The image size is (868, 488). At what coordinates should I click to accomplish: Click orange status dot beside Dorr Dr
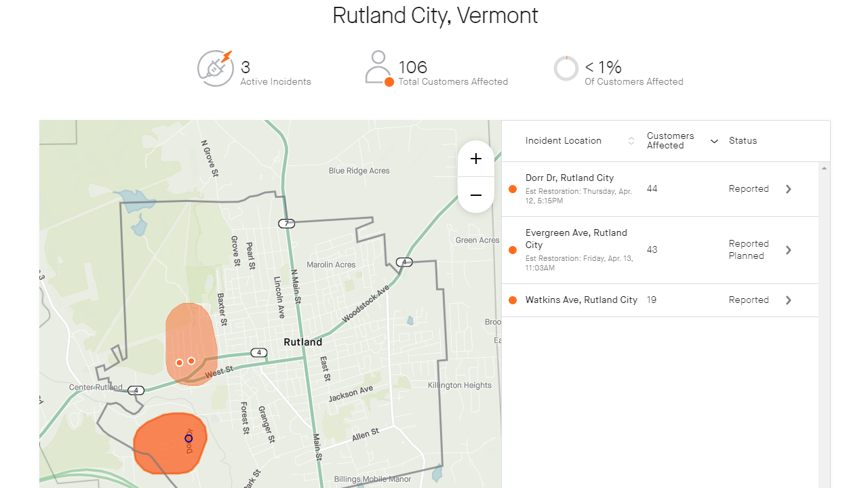[512, 189]
